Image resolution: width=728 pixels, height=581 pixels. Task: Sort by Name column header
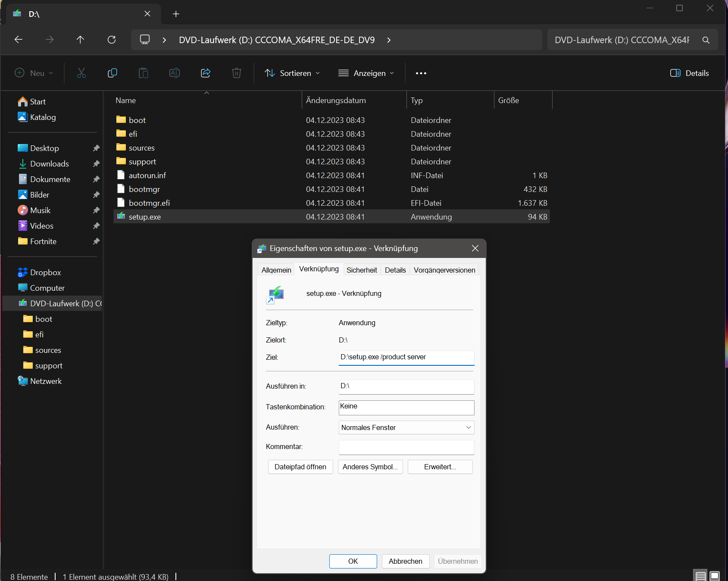click(x=207, y=100)
